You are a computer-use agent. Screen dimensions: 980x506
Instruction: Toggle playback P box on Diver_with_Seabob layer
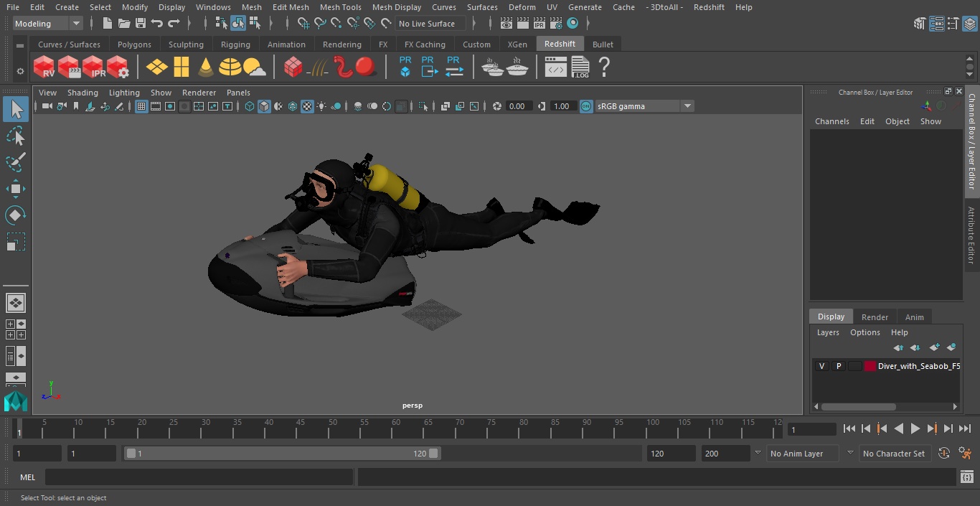(x=838, y=366)
